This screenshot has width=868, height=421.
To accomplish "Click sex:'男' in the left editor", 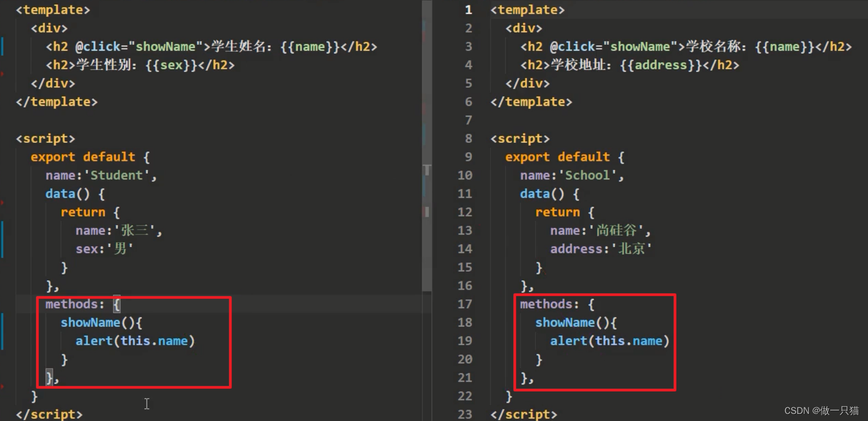I will (105, 249).
